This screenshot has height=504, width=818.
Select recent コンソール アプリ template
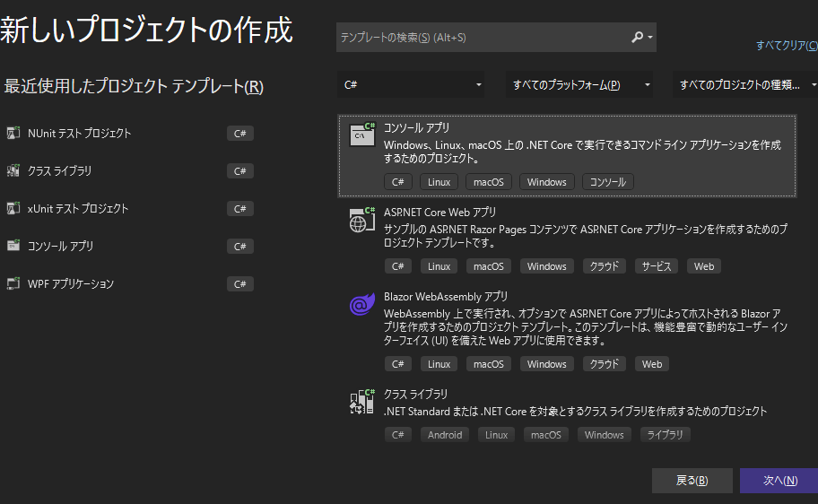[x=60, y=246]
